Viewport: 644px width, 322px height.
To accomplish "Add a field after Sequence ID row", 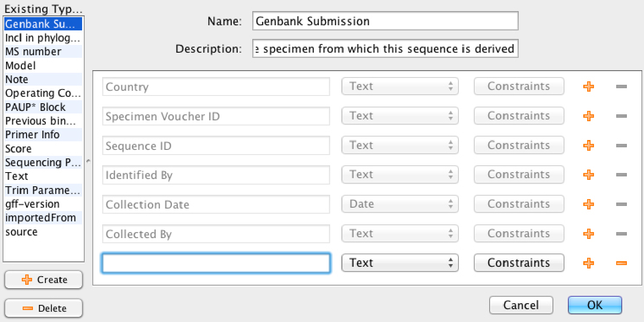I will click(589, 146).
